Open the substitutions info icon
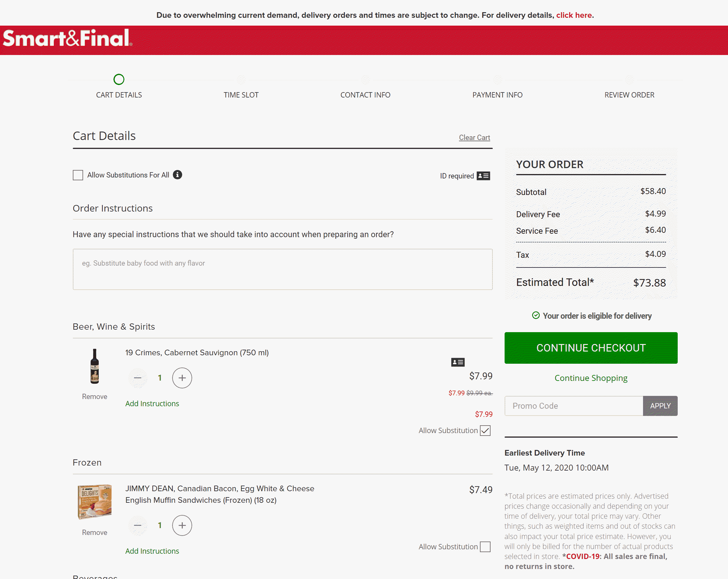Image resolution: width=728 pixels, height=579 pixels. [177, 175]
